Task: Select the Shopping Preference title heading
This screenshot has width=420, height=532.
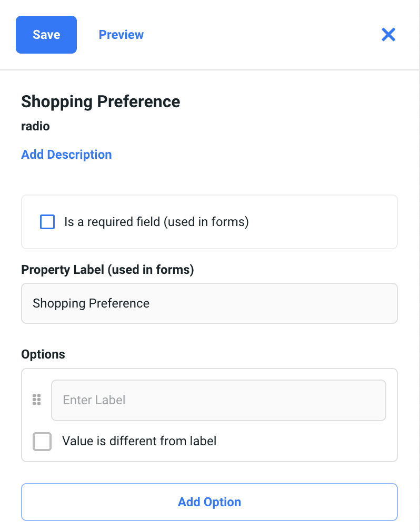Action: (x=101, y=101)
